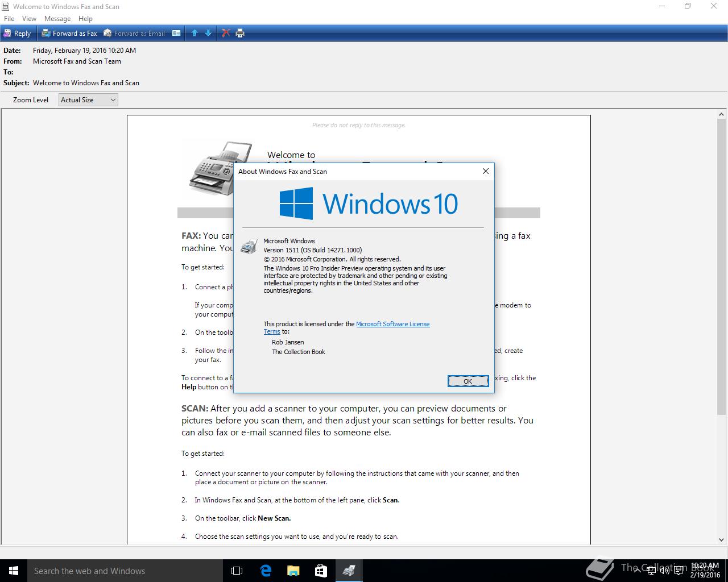Click the Windows 10 logo in dialog
The height and width of the screenshot is (582, 728).
click(x=369, y=203)
